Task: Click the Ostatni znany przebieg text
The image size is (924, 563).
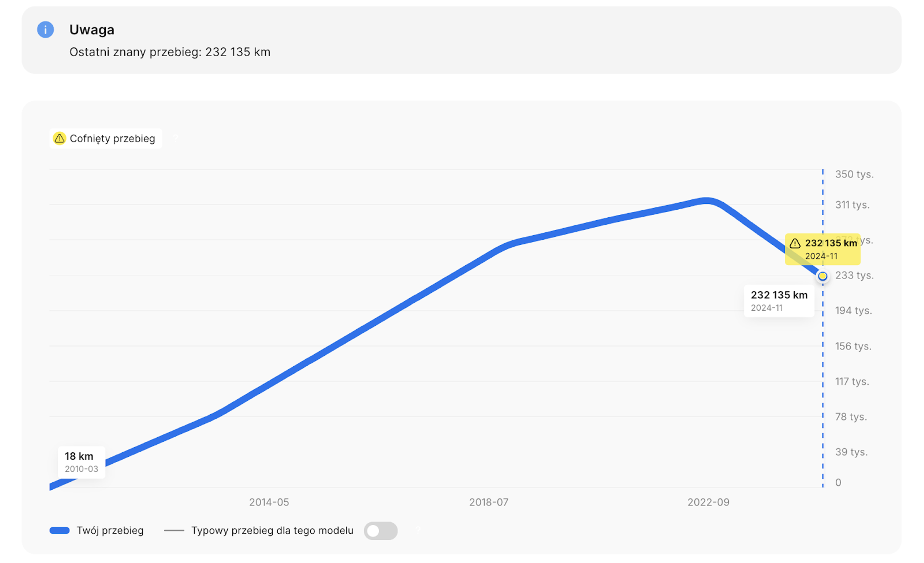Action: 169,52
